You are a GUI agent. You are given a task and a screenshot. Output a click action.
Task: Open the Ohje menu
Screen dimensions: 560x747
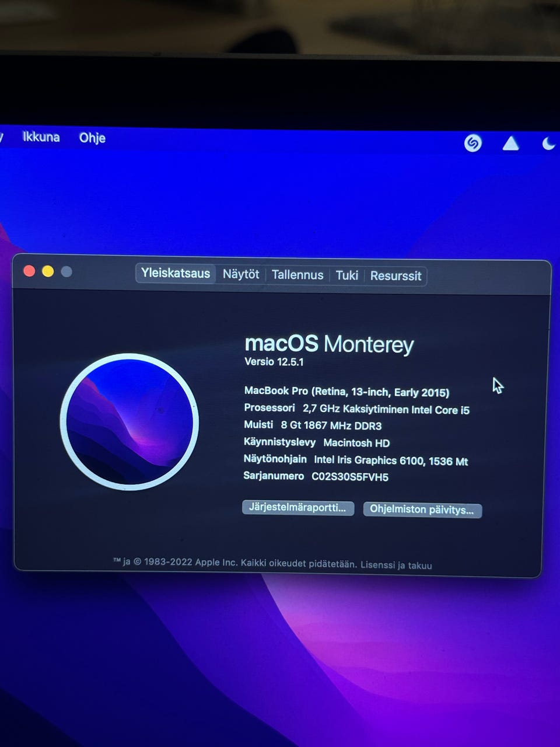(92, 138)
